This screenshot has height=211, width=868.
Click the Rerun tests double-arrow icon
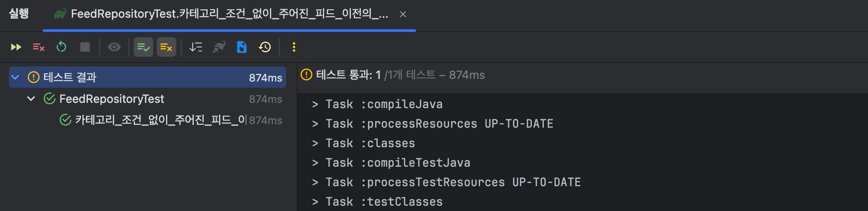(x=16, y=47)
